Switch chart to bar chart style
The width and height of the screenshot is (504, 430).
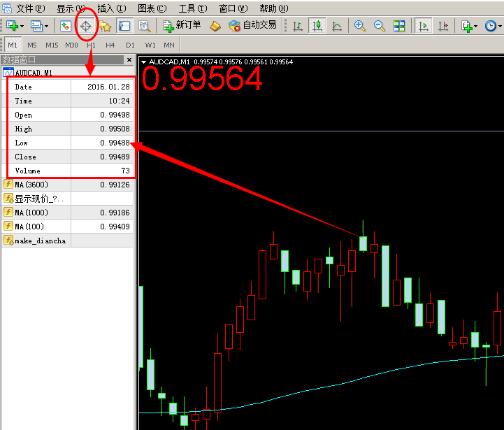coord(298,26)
